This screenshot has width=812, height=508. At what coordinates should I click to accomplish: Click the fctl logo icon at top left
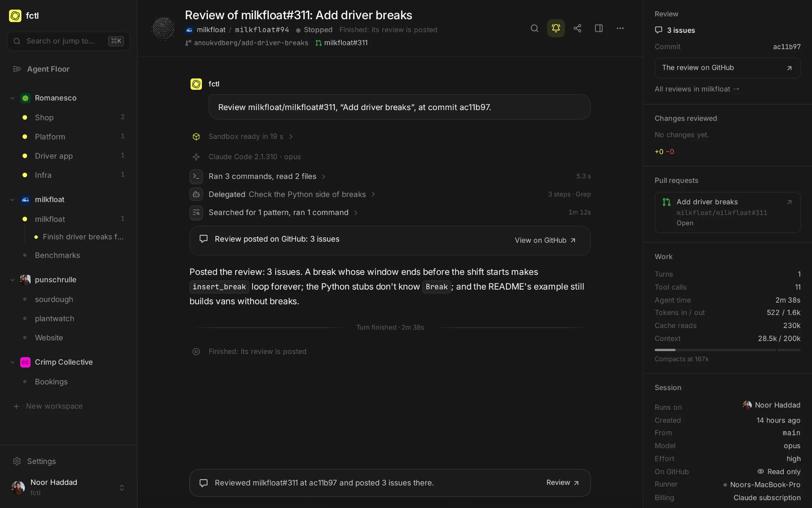[15, 16]
